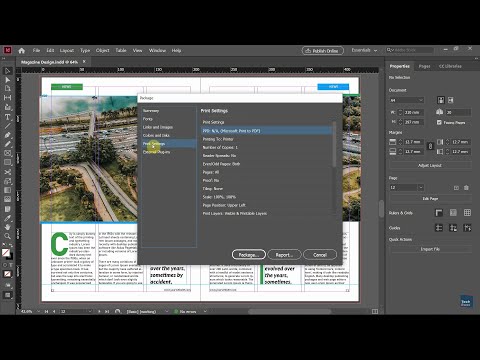The width and height of the screenshot is (480, 360).
Task: Open the Layout menu
Action: (x=67, y=50)
